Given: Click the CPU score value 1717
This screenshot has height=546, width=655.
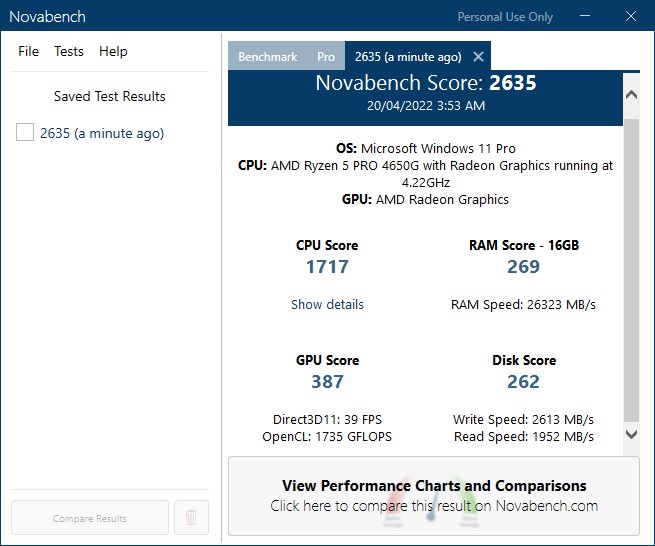Looking at the screenshot, I should click(327, 267).
